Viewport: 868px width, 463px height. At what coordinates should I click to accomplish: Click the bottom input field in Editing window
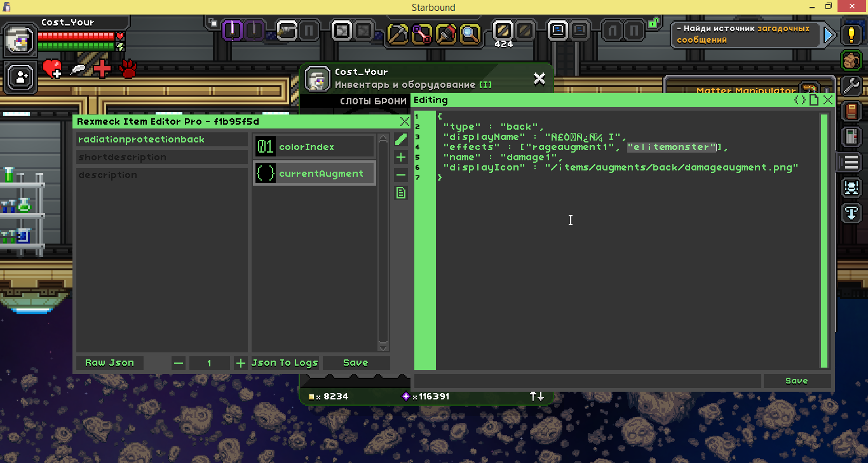point(588,381)
